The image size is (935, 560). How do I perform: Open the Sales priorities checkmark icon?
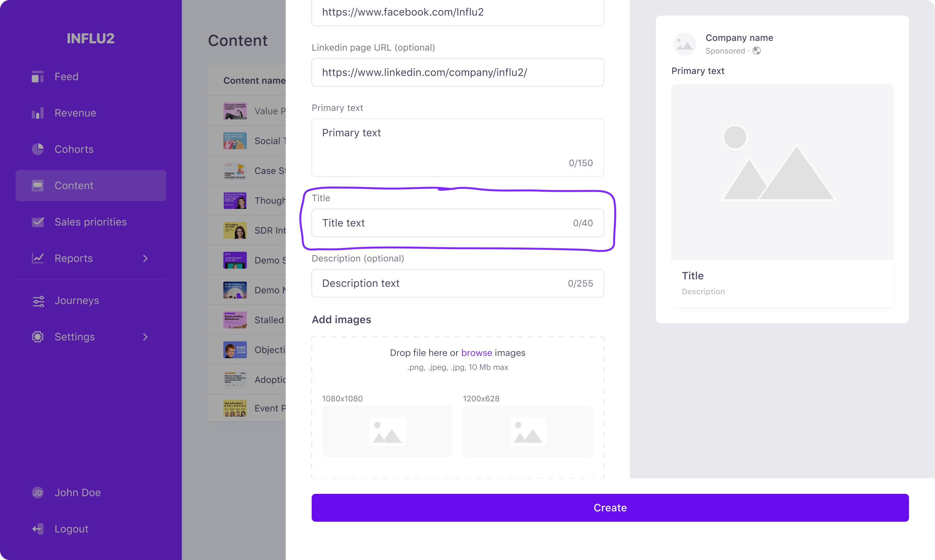pos(37,222)
